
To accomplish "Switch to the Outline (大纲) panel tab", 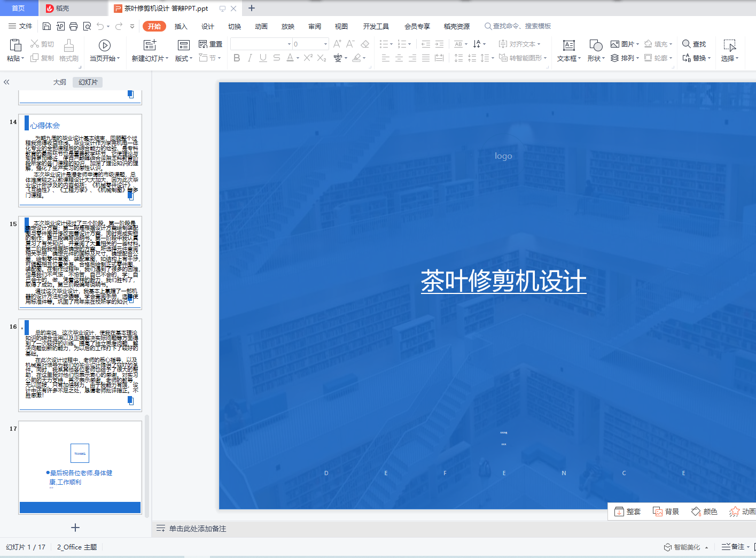I will (x=60, y=82).
